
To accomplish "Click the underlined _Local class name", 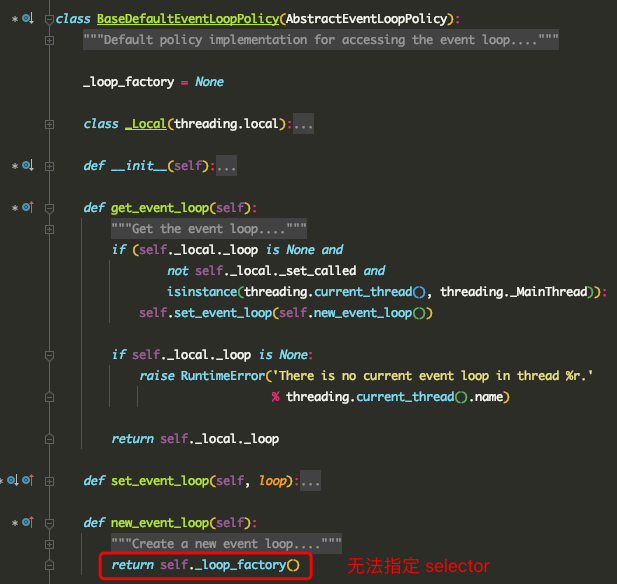I will (x=146, y=124).
